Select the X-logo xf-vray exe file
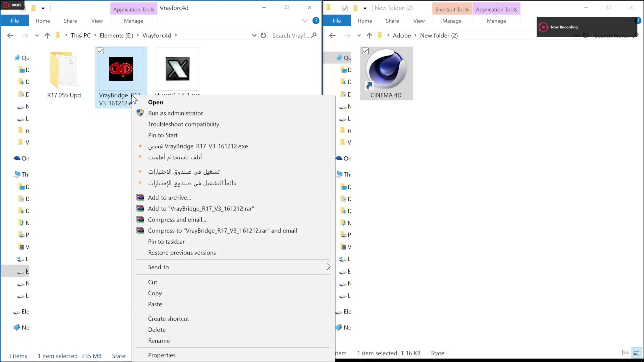 (178, 69)
